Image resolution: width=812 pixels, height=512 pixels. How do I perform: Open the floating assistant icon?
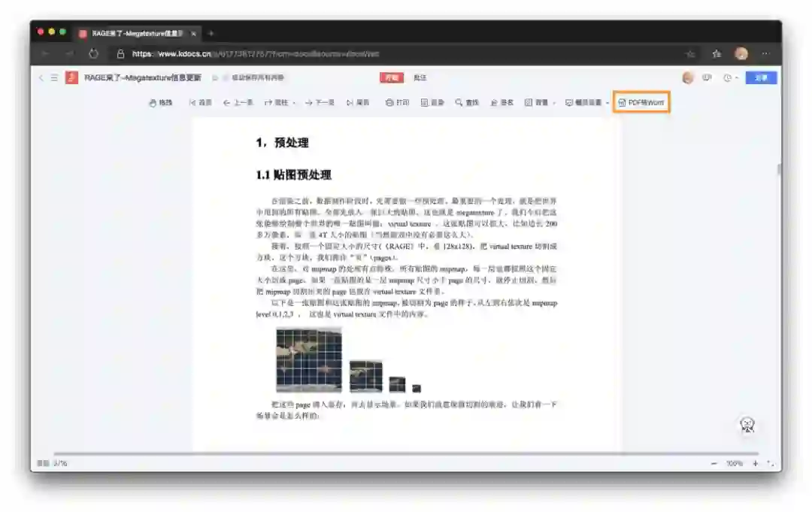coord(747,425)
